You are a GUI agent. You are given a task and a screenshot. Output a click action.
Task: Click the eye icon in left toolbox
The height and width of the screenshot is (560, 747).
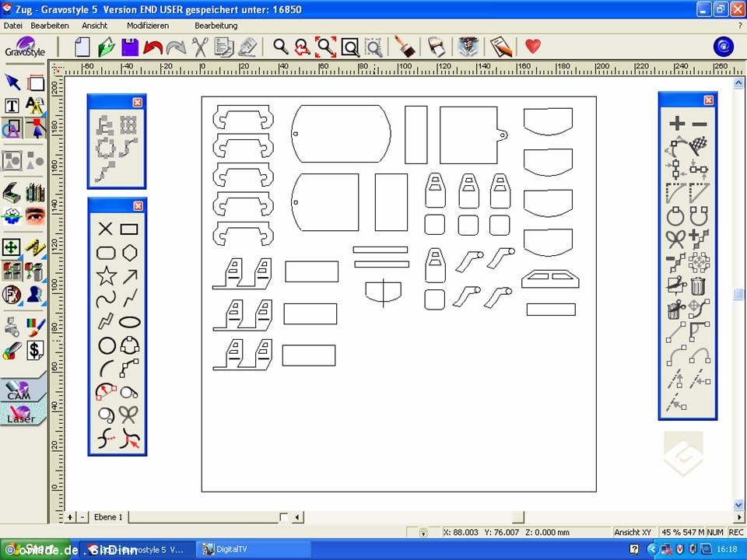[35, 215]
